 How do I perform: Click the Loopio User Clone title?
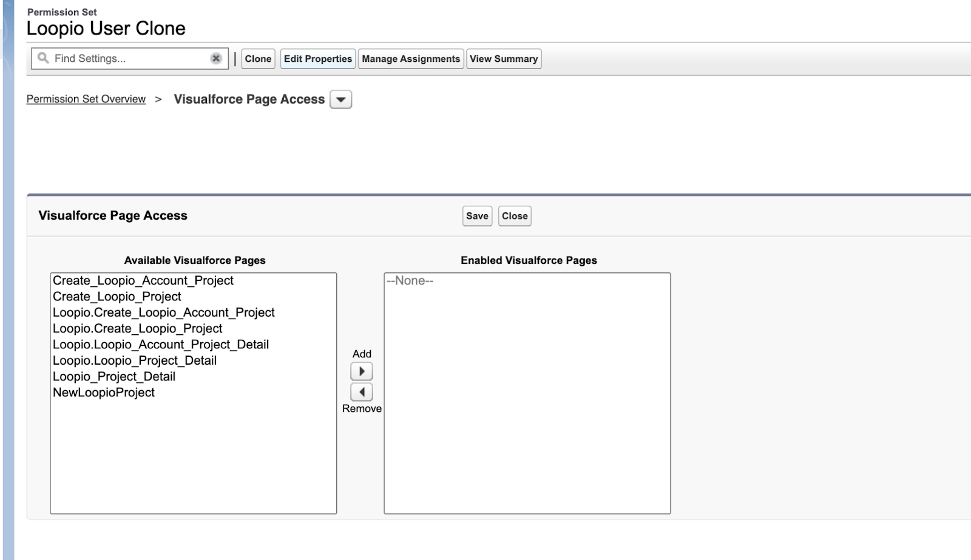106,28
